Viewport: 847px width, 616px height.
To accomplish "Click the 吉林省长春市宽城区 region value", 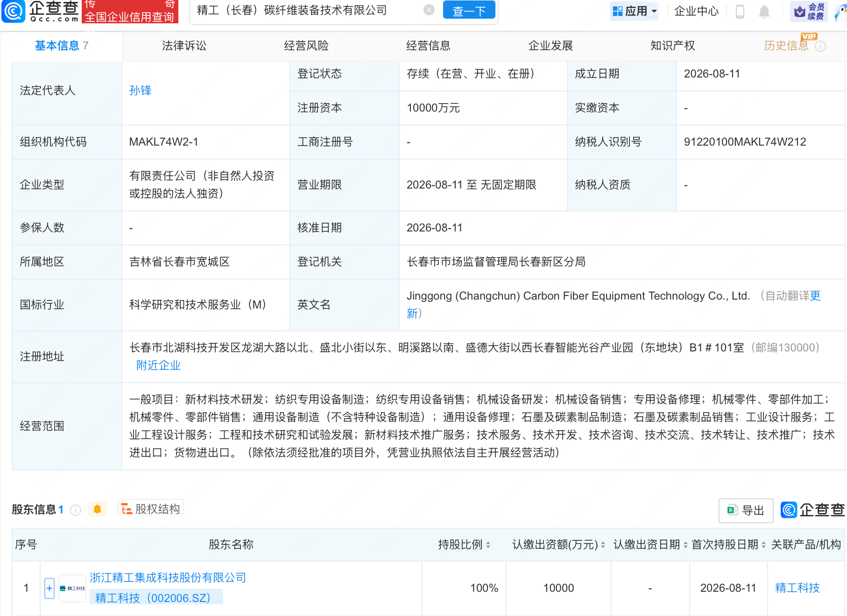I will (x=179, y=262).
